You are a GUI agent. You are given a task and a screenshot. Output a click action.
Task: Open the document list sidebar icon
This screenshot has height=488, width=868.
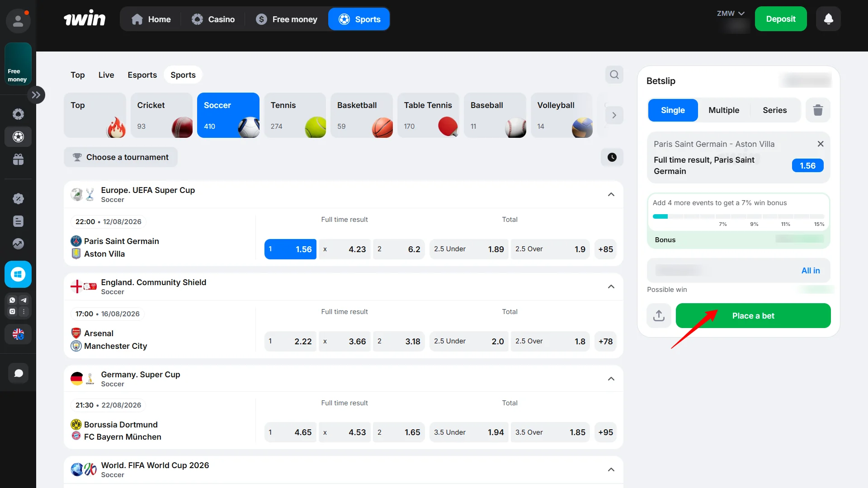tap(18, 221)
